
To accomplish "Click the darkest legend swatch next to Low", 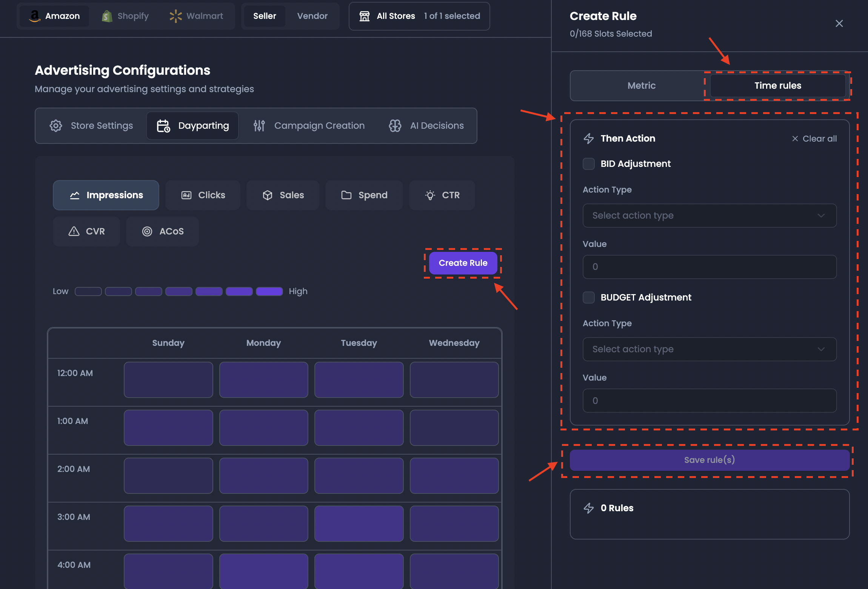I will coord(88,291).
